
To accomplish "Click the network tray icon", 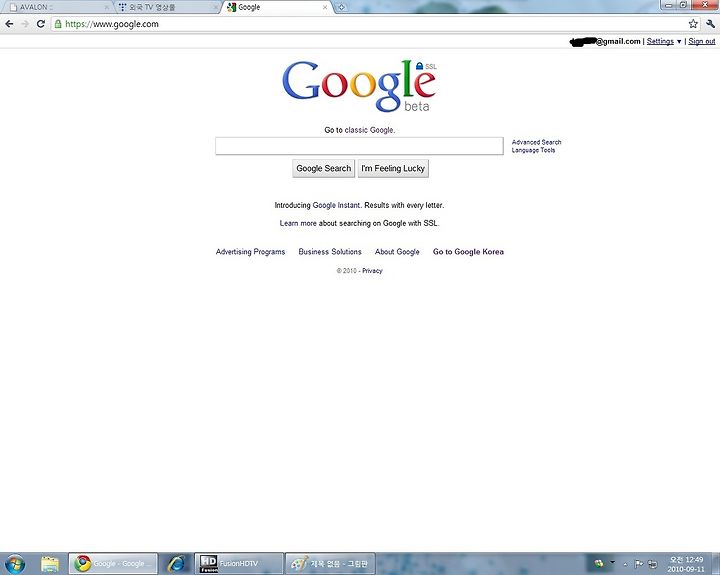I will click(652, 564).
